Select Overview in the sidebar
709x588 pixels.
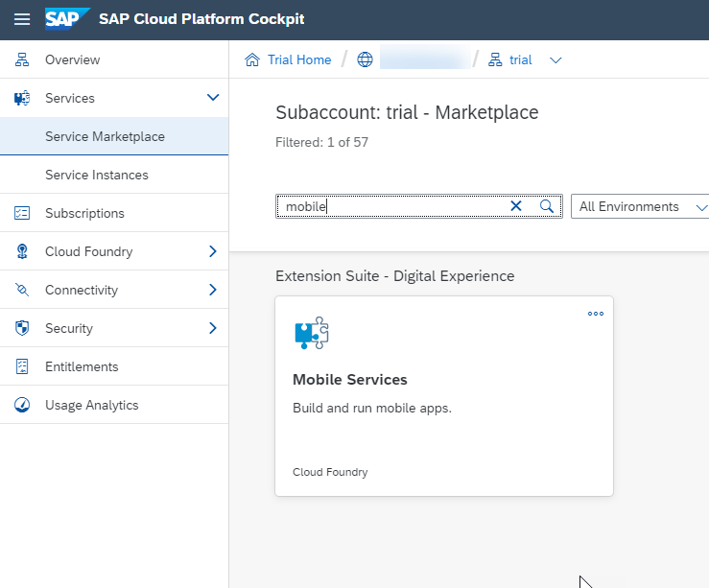(114, 59)
